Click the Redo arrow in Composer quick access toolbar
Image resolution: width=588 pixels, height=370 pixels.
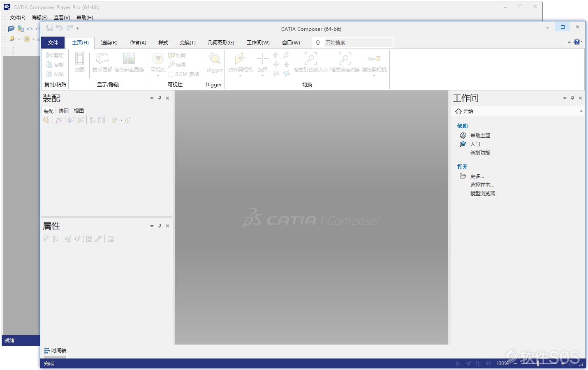tap(69, 28)
